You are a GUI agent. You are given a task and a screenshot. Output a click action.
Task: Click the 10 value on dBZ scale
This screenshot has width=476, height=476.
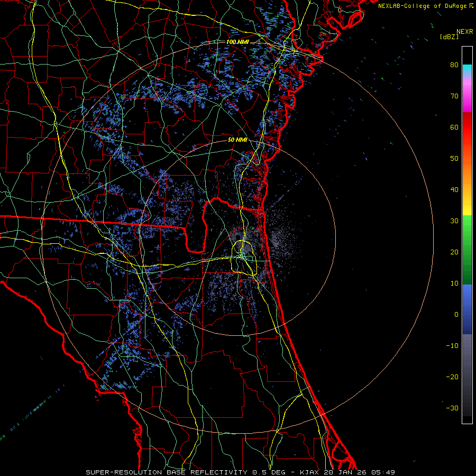click(454, 283)
